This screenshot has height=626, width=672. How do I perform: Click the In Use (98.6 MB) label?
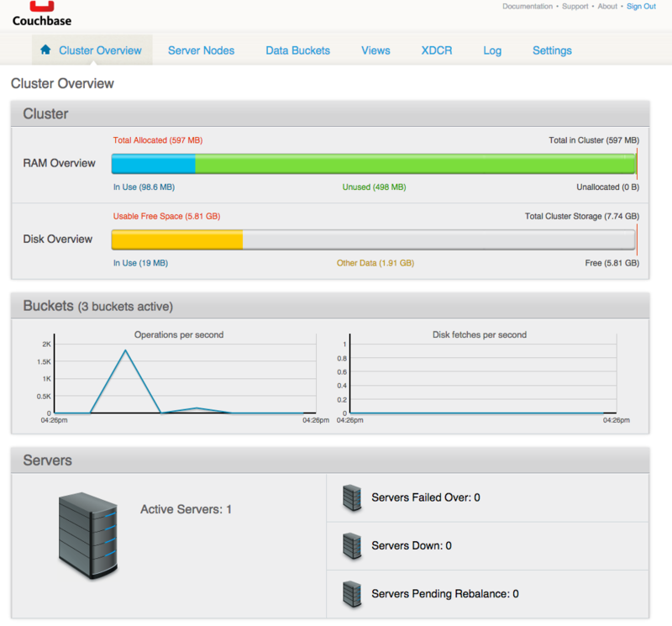[144, 187]
